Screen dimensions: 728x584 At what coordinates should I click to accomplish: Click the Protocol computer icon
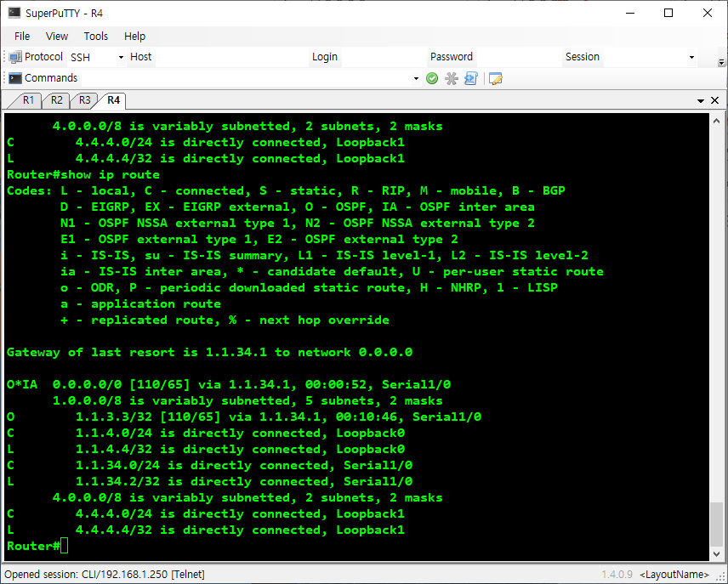click(x=14, y=57)
